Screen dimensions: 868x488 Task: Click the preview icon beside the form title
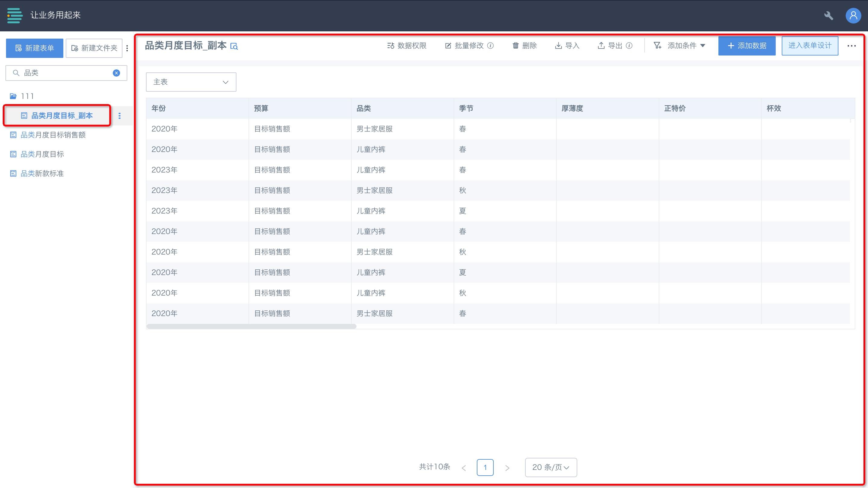pyautogui.click(x=234, y=46)
